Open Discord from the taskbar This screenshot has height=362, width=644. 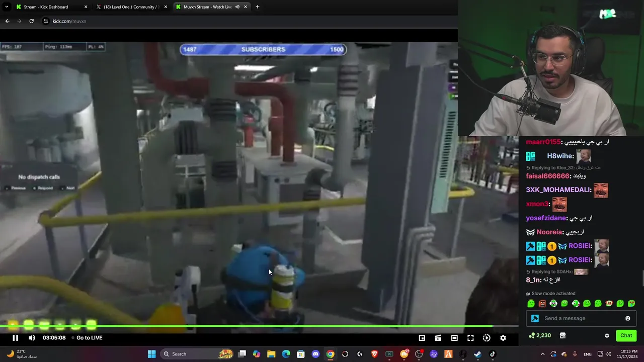pos(315,354)
